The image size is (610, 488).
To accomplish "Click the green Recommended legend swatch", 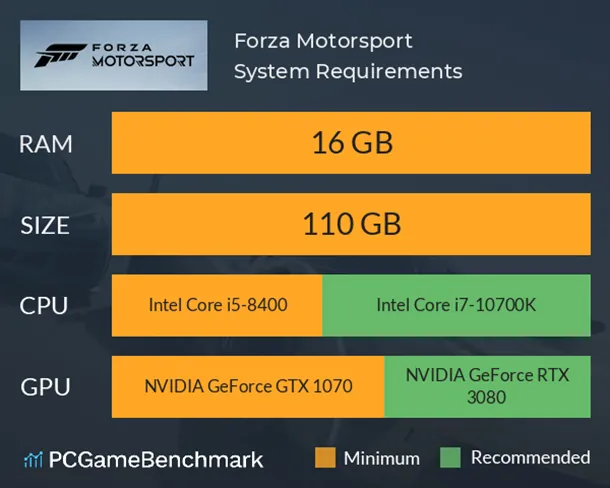I will pyautogui.click(x=450, y=458).
